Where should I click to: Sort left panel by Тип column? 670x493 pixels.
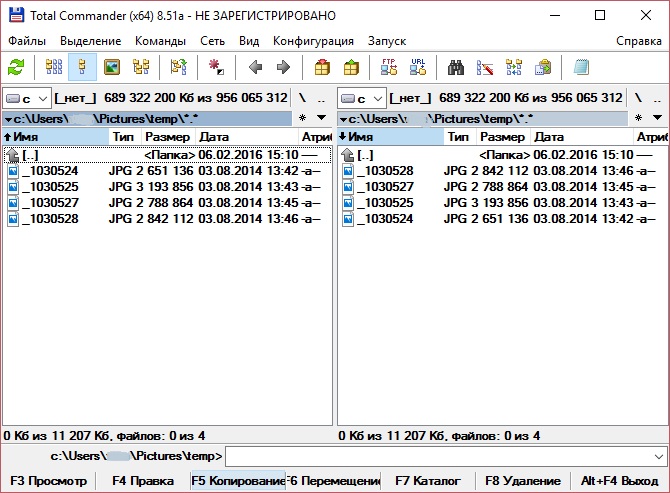pyautogui.click(x=125, y=137)
